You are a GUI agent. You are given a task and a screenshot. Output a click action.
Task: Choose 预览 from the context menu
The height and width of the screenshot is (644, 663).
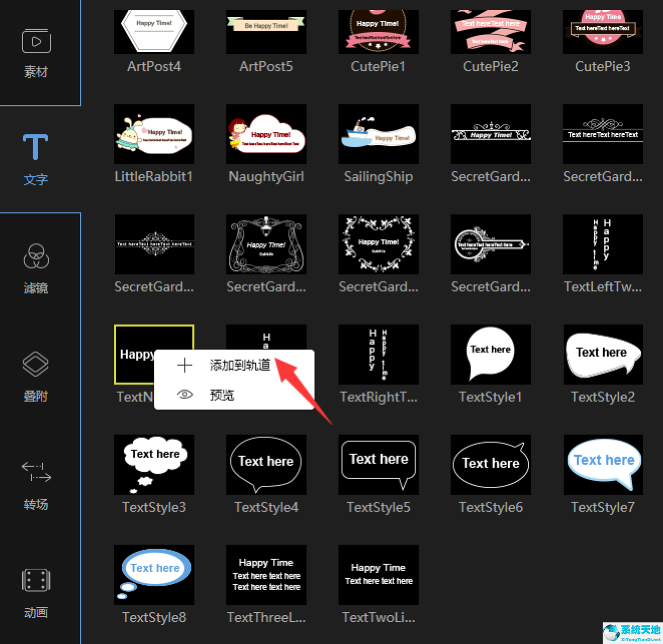222,395
